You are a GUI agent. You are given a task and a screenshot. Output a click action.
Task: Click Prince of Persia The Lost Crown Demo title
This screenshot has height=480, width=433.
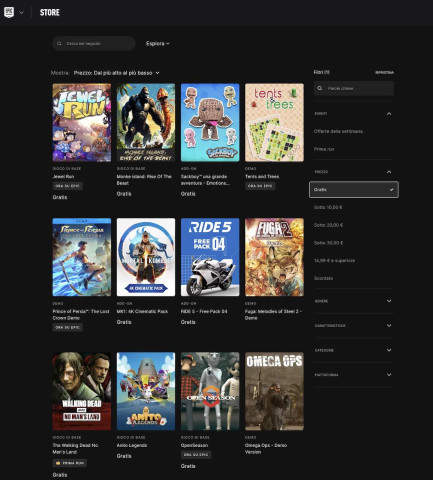coord(81,315)
